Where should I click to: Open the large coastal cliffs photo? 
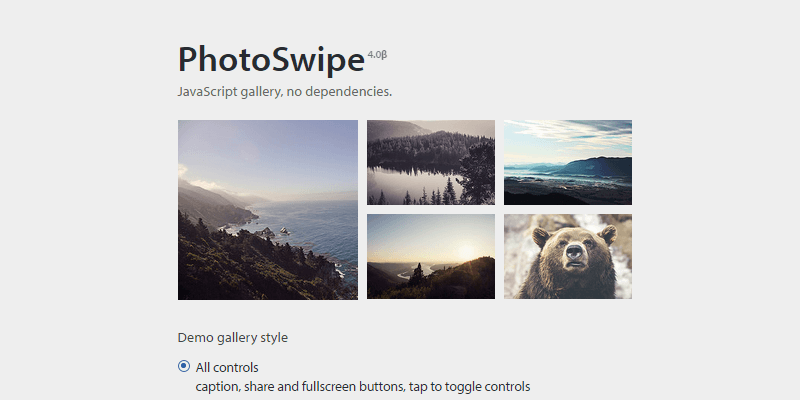(267, 210)
